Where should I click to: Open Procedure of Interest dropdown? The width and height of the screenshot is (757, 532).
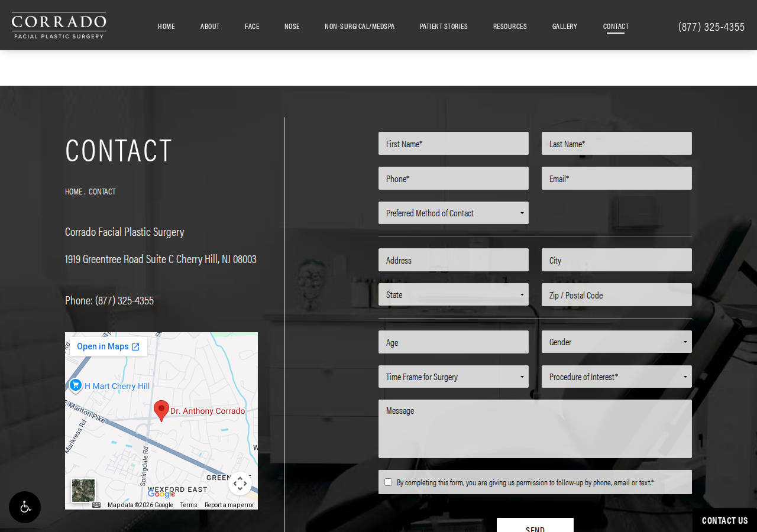[617, 377]
